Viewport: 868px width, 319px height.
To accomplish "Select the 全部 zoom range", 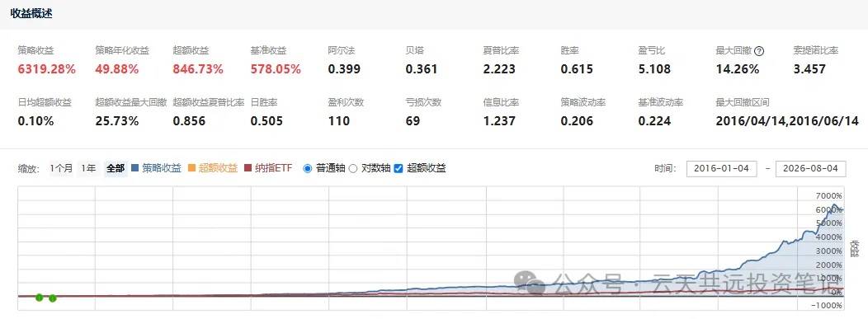I will [116, 169].
